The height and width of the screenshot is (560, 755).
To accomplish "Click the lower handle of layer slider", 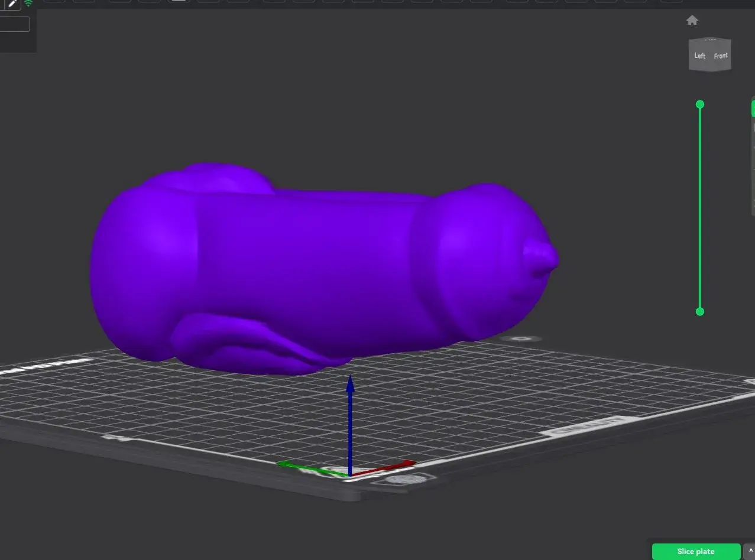I will tap(700, 311).
